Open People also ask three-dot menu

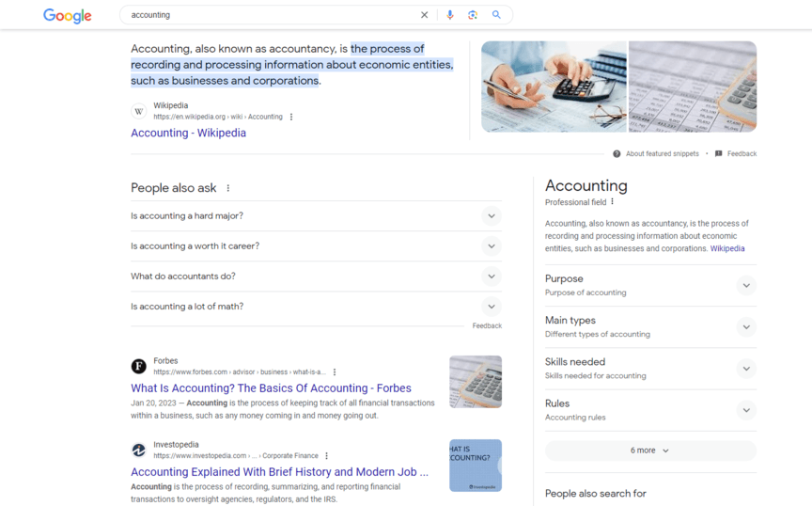pyautogui.click(x=227, y=188)
